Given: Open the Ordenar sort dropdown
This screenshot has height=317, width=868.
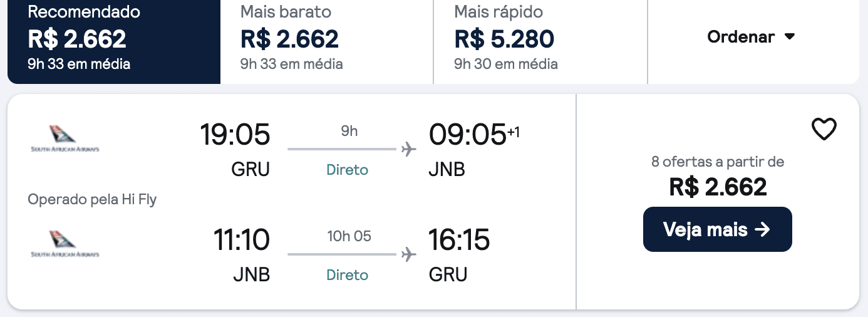Looking at the screenshot, I should click(751, 37).
